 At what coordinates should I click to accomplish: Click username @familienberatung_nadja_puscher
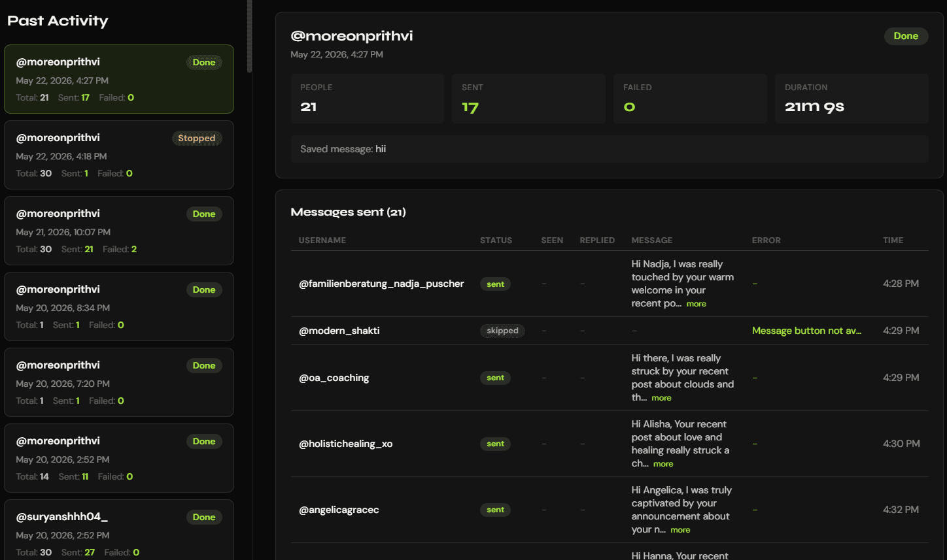(381, 284)
